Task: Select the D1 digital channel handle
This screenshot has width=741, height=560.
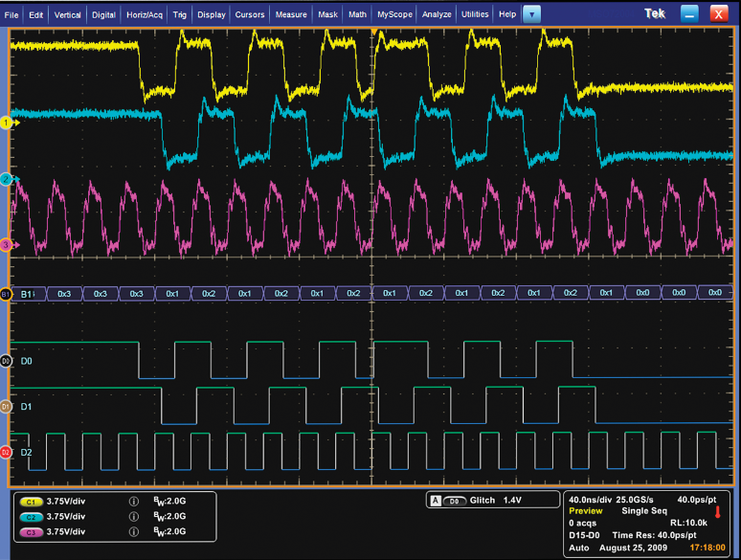Action: (6, 407)
